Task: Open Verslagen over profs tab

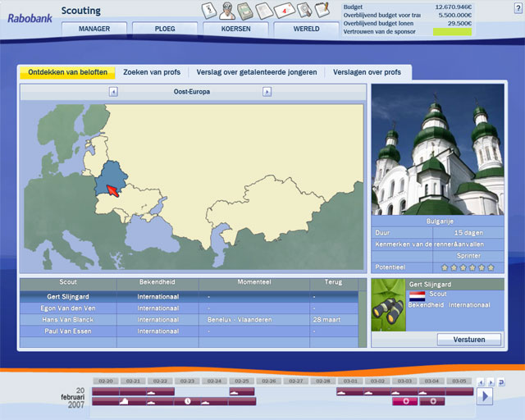Action: (x=367, y=72)
